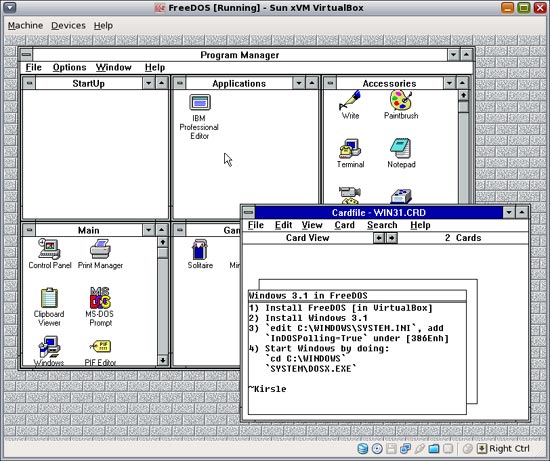Click the hard disk activity status icon

(x=363, y=448)
